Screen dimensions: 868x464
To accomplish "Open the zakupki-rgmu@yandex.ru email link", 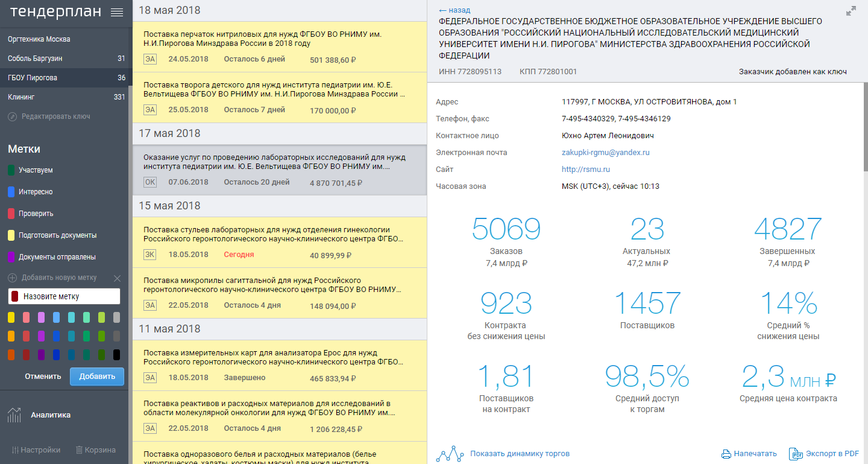I will tap(606, 153).
